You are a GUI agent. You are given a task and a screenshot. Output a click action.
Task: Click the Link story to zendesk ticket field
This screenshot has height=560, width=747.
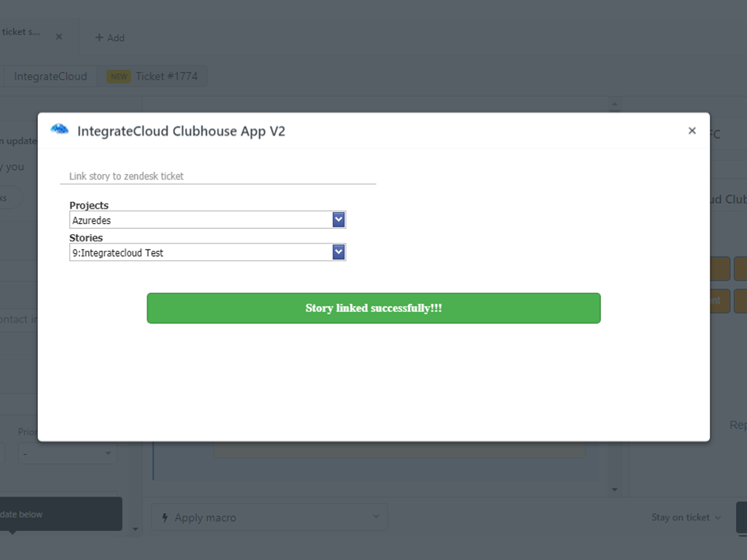pyautogui.click(x=217, y=176)
